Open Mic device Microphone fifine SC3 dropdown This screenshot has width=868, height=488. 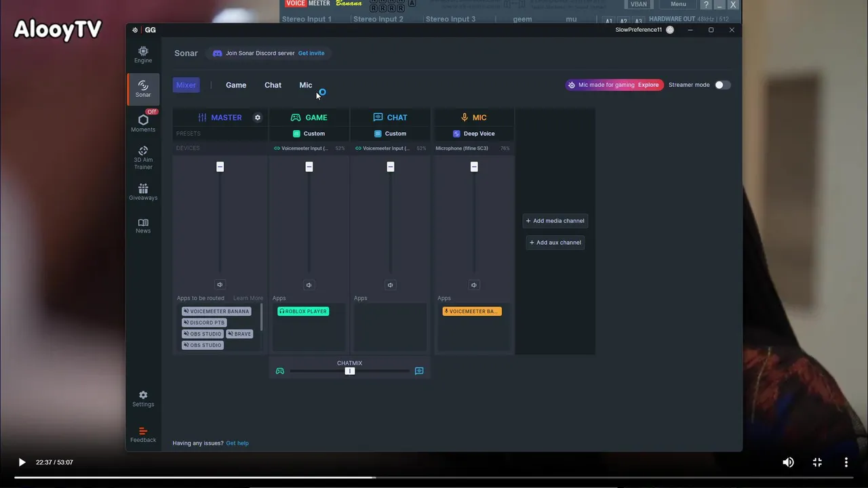[x=473, y=148]
